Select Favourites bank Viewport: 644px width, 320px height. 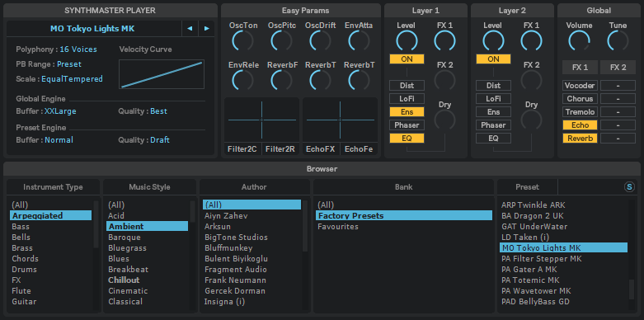[404, 226]
